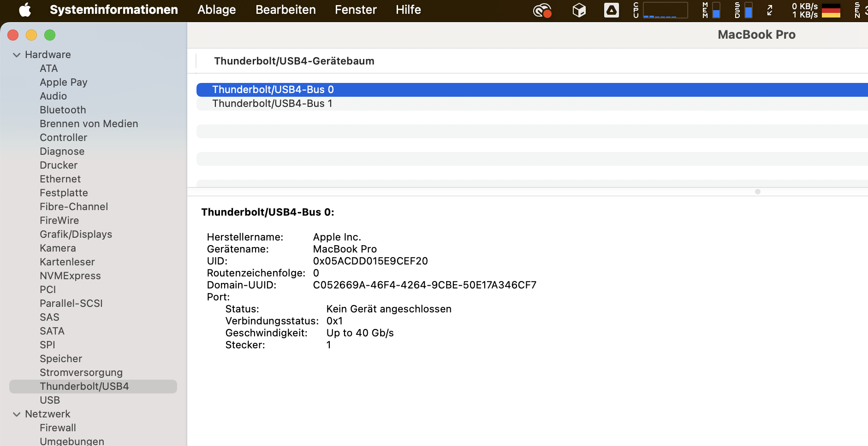Click the Herstellername value Apple Inc.
The image size is (868, 446).
337,237
